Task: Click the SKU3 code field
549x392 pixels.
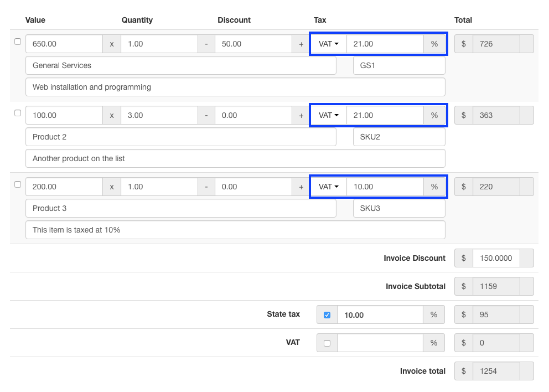Action: point(399,208)
